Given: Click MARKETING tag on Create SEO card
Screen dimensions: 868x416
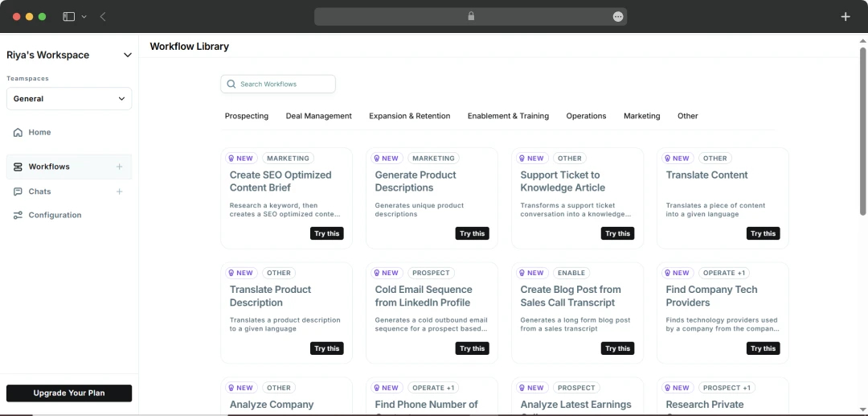Looking at the screenshot, I should pos(288,159).
